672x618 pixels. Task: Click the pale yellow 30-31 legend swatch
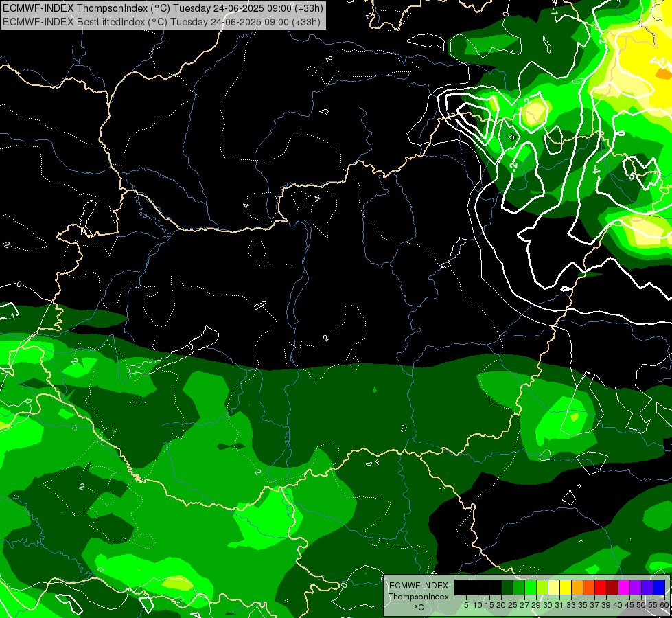tap(554, 587)
